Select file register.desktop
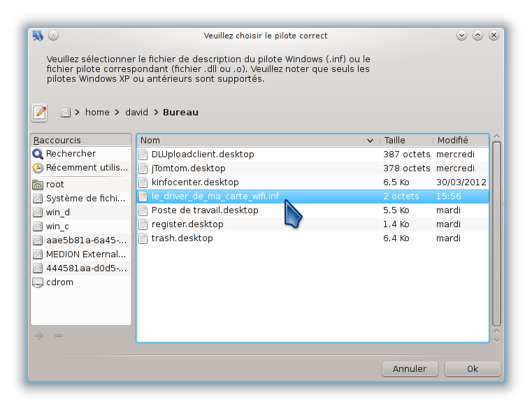This screenshot has height=409, width=532. click(312, 224)
